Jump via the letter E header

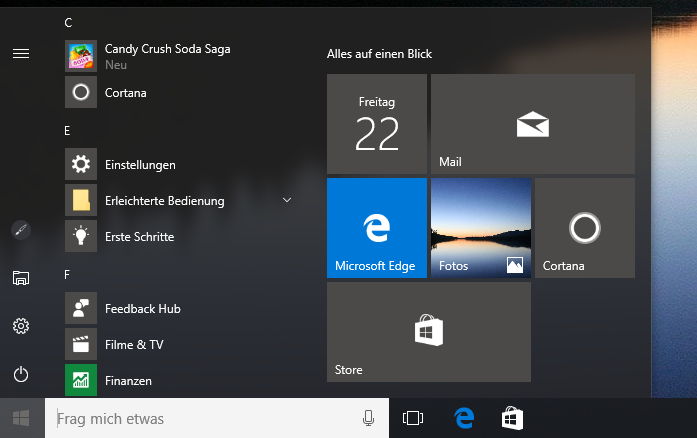point(67,131)
